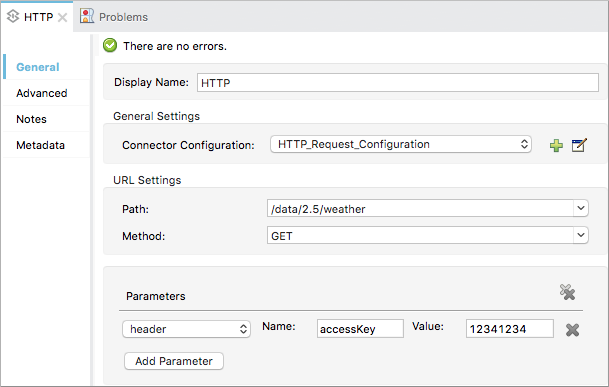Click the 'Connector Configuration:' label
Screen dimensions: 609x387
coord(188,145)
